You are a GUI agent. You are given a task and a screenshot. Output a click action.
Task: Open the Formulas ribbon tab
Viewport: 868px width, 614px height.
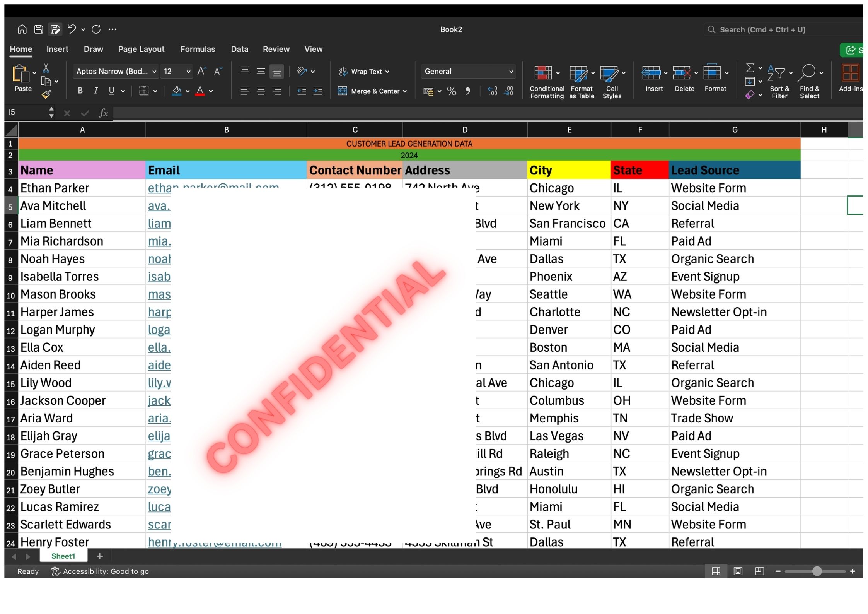point(198,49)
